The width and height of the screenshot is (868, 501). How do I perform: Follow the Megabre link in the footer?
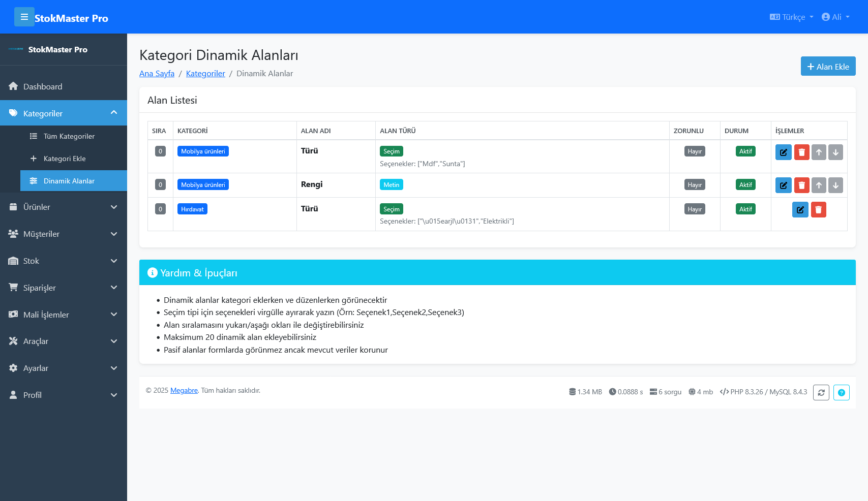point(184,390)
